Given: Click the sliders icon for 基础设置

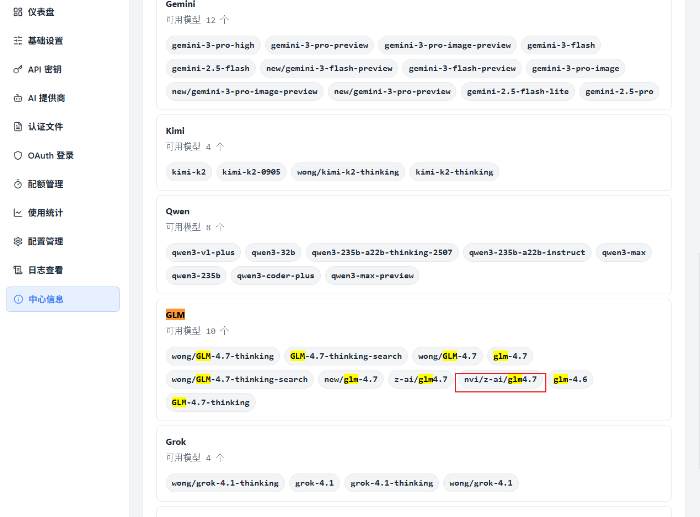Looking at the screenshot, I should 18,41.
